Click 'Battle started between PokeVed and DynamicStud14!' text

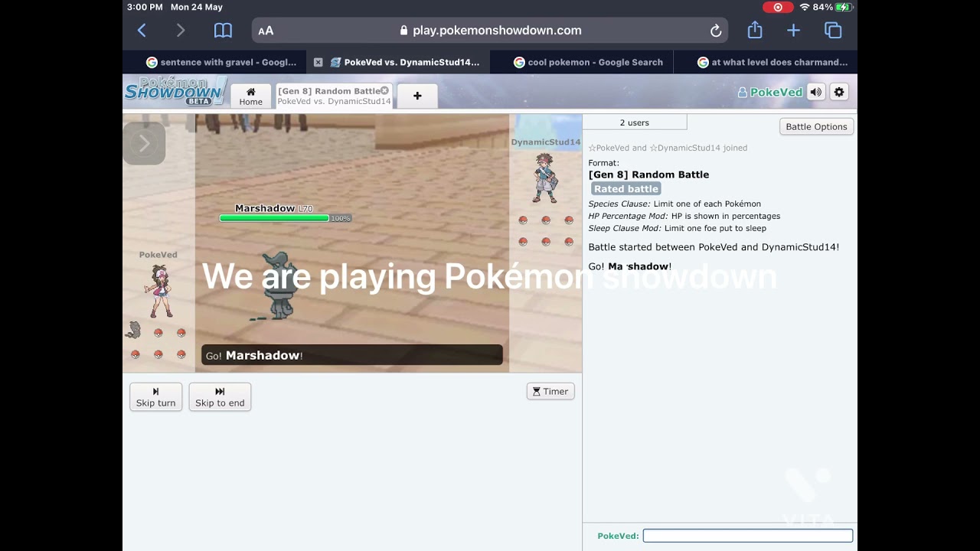714,247
